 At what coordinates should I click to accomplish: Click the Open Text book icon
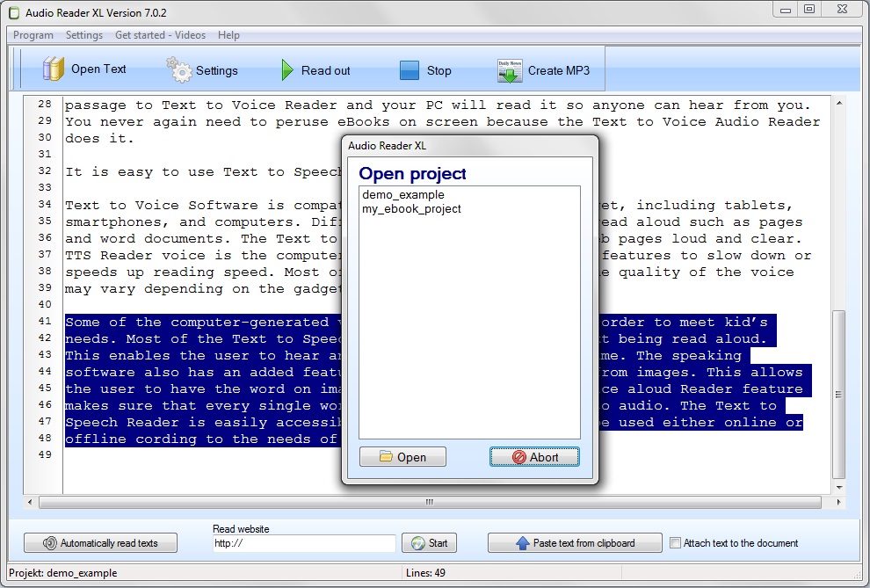tap(54, 69)
